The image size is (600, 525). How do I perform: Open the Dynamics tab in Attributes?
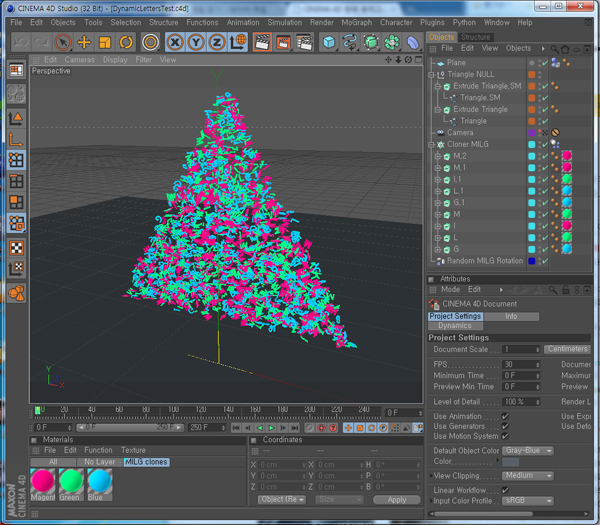pyautogui.click(x=455, y=326)
